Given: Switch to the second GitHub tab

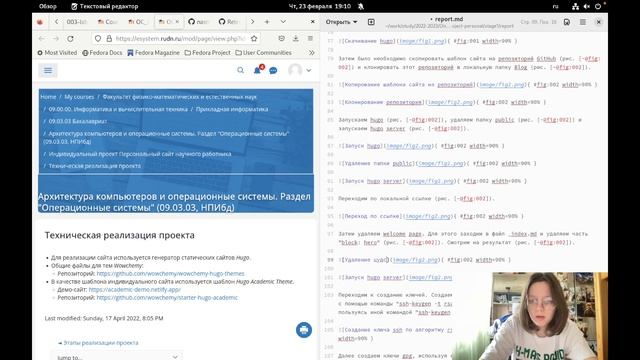Looking at the screenshot, I should click(229, 22).
